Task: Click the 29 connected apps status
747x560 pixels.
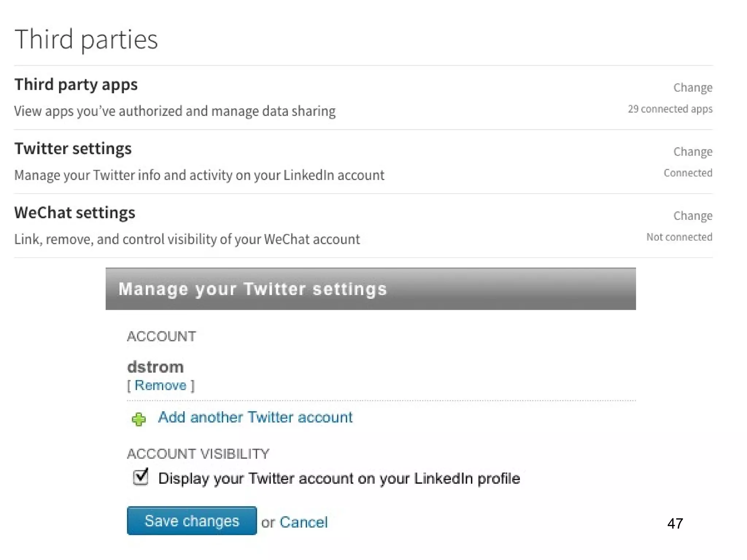Action: tap(670, 109)
